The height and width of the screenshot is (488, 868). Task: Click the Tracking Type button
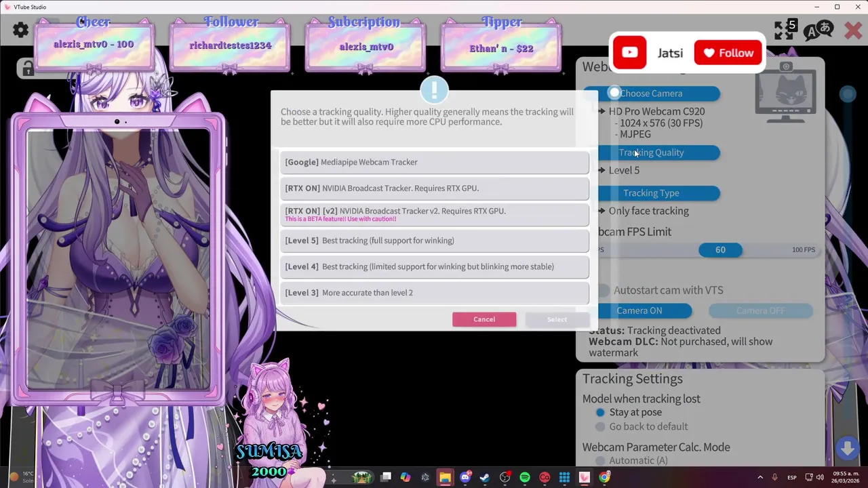point(651,193)
